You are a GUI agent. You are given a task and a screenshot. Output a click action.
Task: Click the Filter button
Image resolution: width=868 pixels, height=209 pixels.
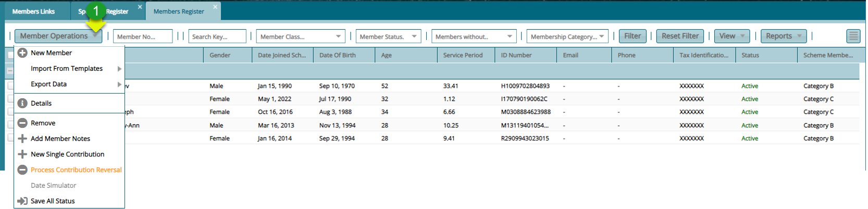coord(633,36)
